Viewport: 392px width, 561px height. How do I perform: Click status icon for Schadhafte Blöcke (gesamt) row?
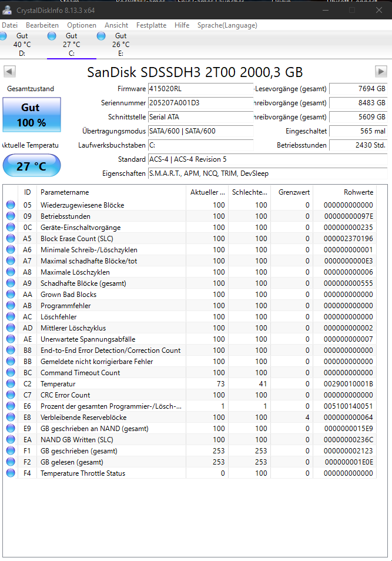pyautogui.click(x=11, y=283)
